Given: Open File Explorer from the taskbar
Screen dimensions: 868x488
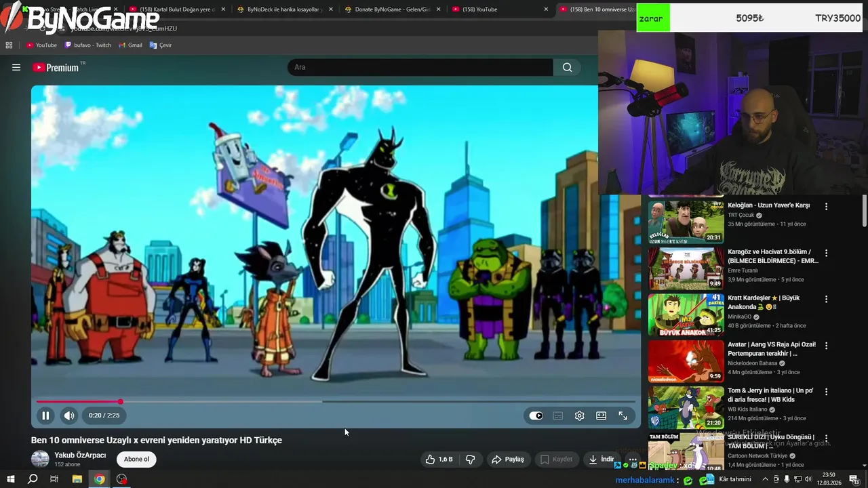Looking at the screenshot, I should point(77,479).
